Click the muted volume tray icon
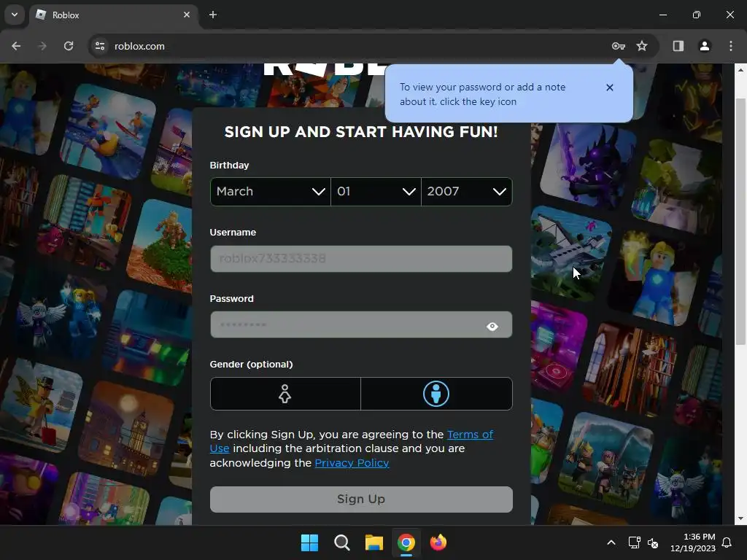747x560 pixels. pyautogui.click(x=653, y=542)
